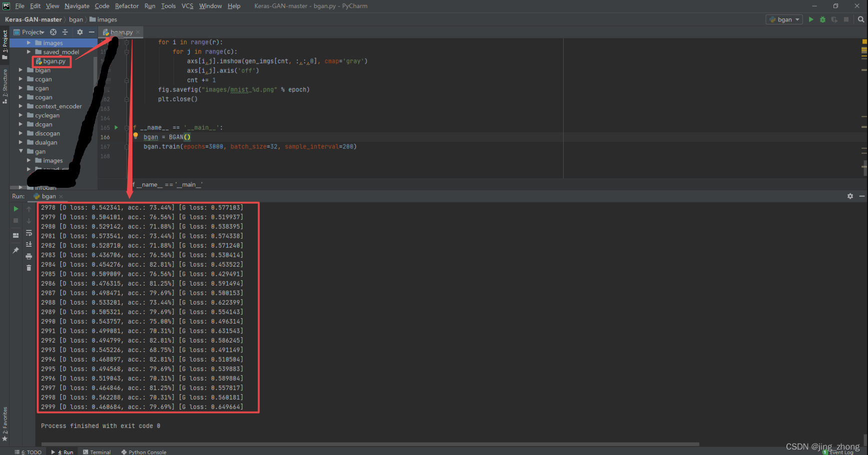Rerun bgan in the Run panel
This screenshot has height=455, width=868.
16,209
